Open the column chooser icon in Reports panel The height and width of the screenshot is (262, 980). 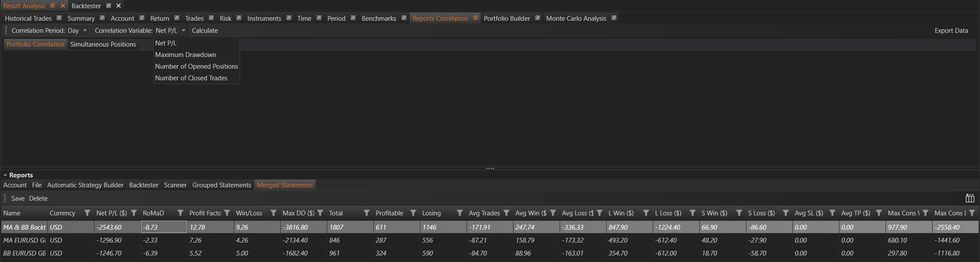(x=970, y=198)
